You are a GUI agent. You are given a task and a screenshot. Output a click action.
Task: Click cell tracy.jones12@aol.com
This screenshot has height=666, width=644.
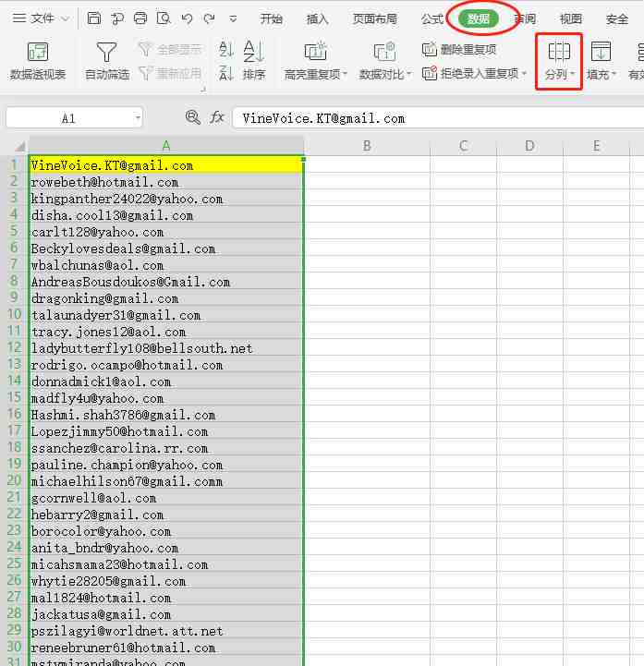(166, 332)
